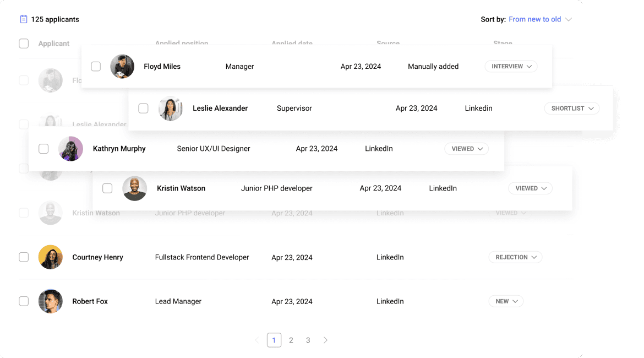This screenshot has width=644, height=358.
Task: Click Robert Fox's profile photo
Action: coord(50,301)
